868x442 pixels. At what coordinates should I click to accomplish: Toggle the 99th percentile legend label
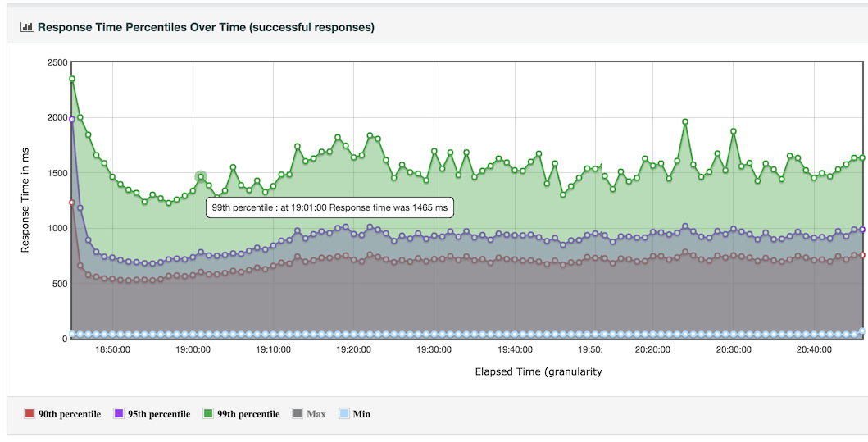(248, 414)
